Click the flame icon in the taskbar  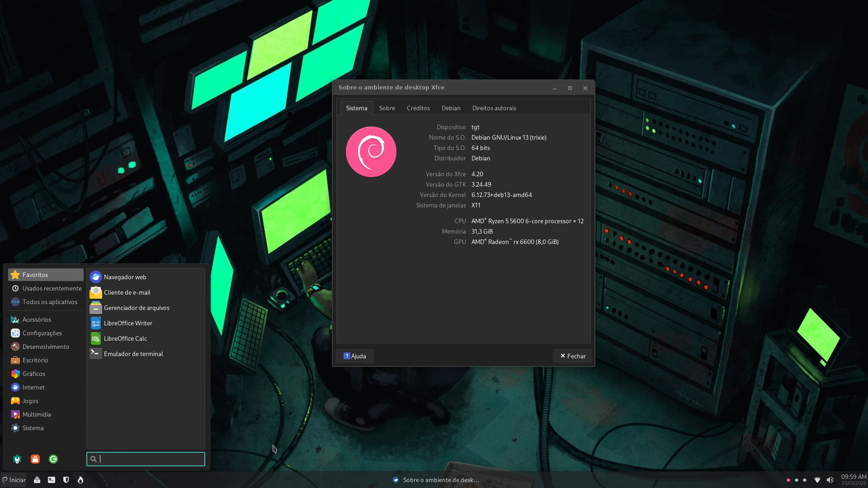pos(80,480)
